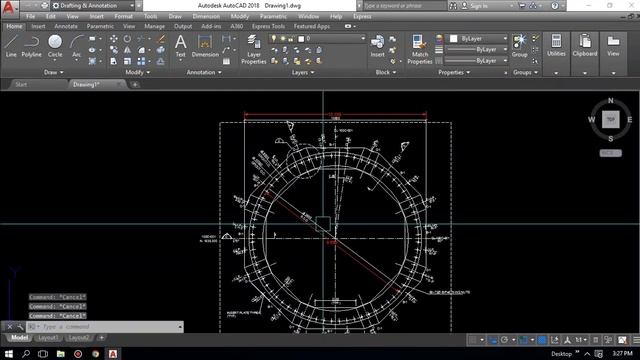Viewport: 640px width, 360px height.
Task: Insert a Table from the Annotation panel
Action: click(x=226, y=62)
